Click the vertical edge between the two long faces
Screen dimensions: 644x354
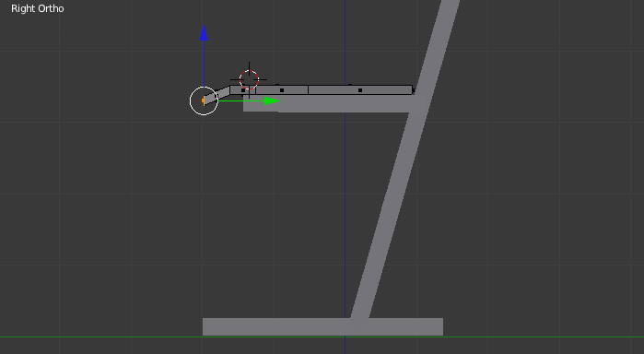coord(308,90)
